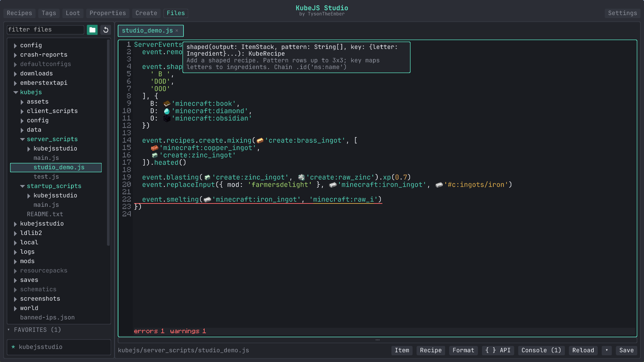
Task: Expand the ldlib2 folder
Action: 15,233
